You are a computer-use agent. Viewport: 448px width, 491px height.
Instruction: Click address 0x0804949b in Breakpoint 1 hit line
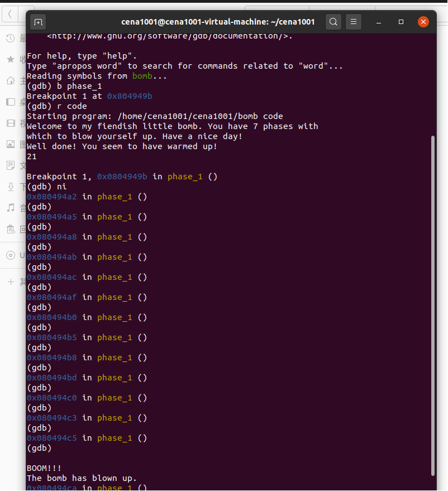tap(122, 177)
